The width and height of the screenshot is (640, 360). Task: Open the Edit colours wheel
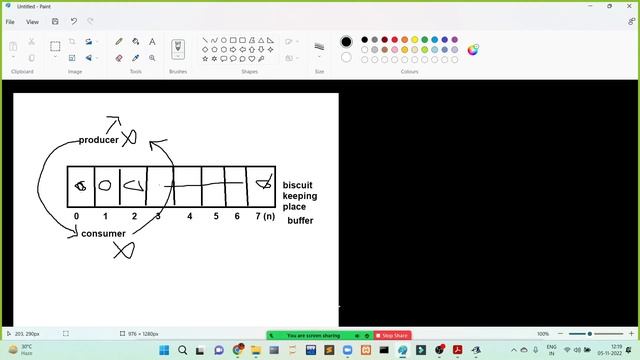473,50
